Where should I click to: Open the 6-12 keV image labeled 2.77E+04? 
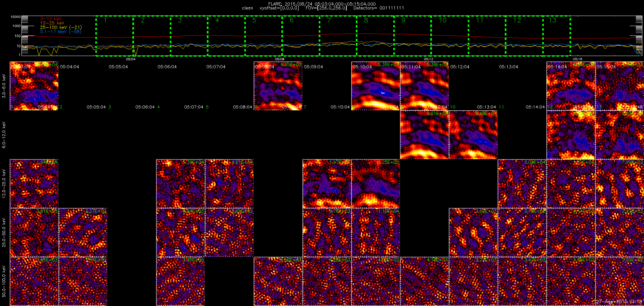pos(571,135)
